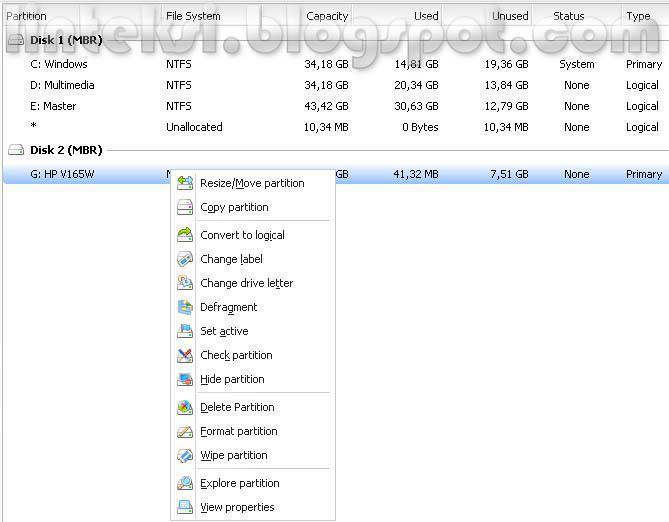Click the View properties icon
This screenshot has height=522, width=669.
185,507
